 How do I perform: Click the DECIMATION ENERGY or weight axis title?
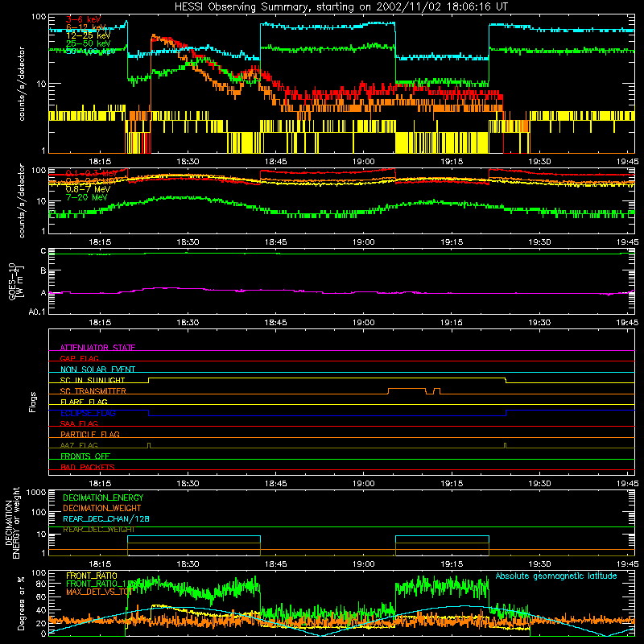point(12,522)
